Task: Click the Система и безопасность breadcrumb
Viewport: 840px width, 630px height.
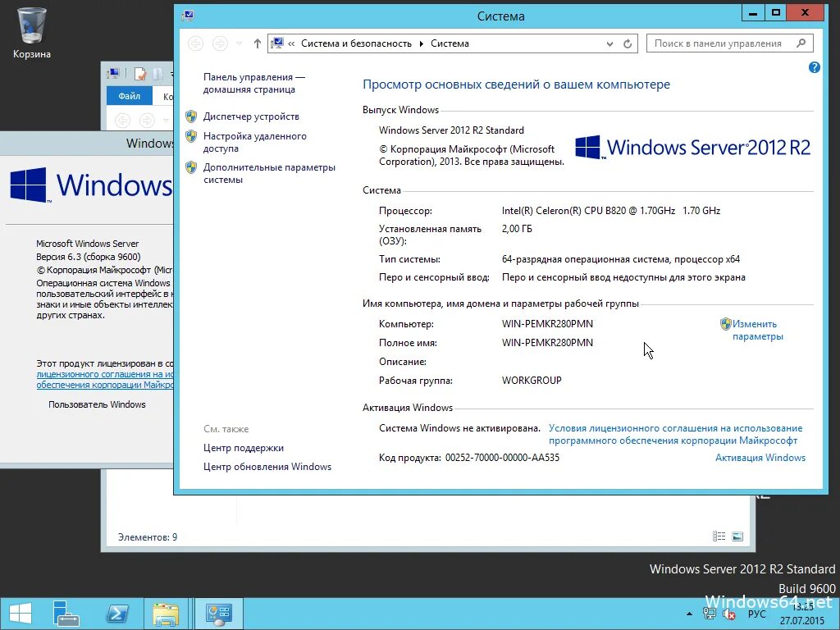Action: (356, 43)
